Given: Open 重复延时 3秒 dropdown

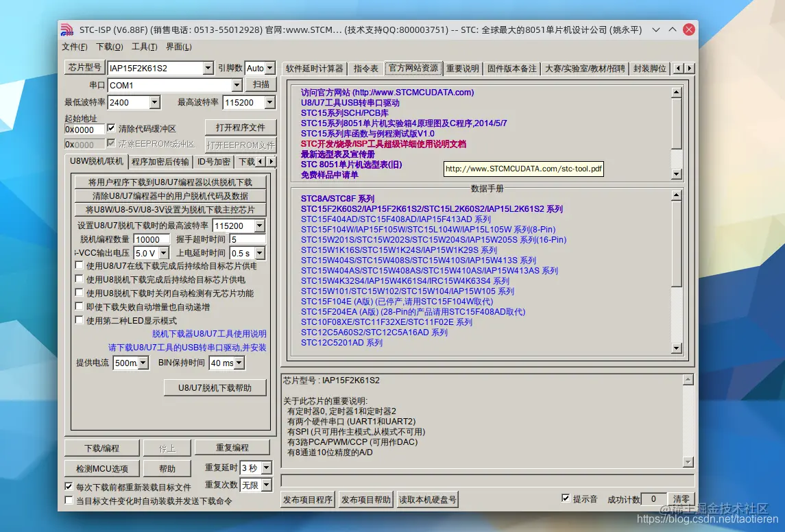Looking at the screenshot, I should (x=266, y=468).
